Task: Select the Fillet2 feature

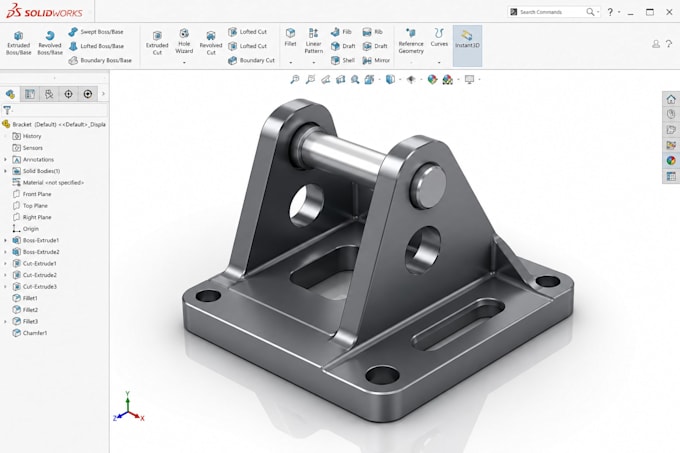Action: 25,310
